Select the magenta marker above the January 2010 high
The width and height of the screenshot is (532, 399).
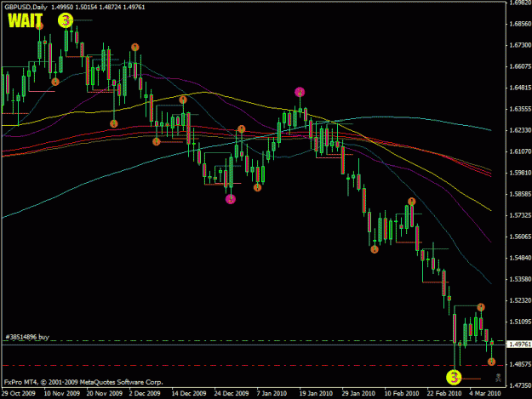(300, 92)
